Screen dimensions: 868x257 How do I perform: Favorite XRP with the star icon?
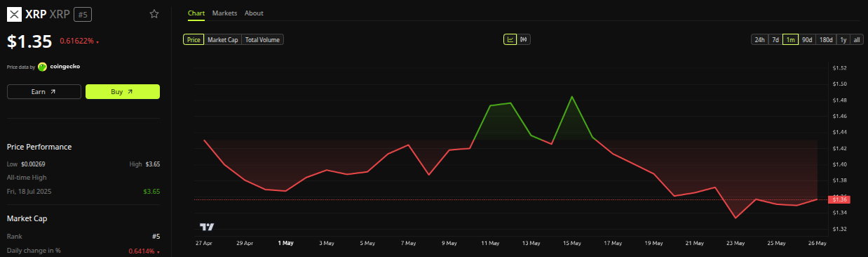point(154,14)
